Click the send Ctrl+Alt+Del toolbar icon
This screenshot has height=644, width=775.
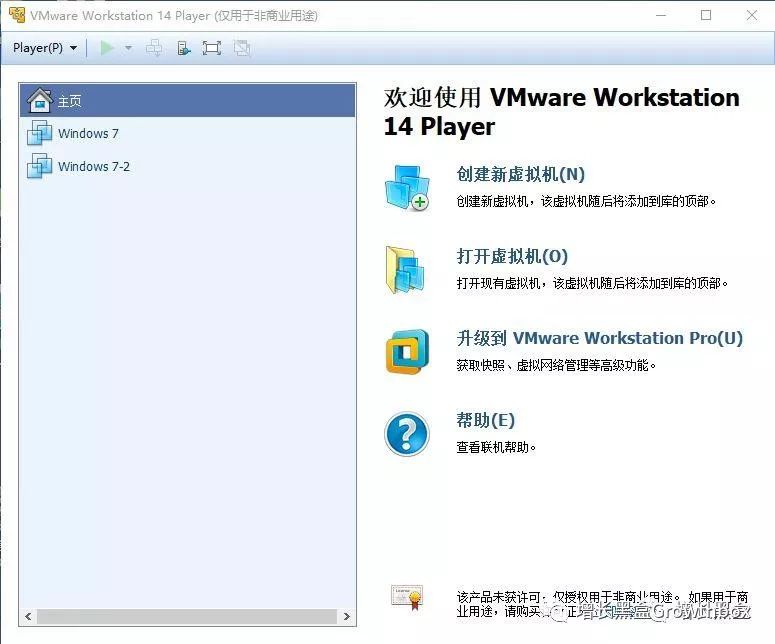tap(155, 48)
